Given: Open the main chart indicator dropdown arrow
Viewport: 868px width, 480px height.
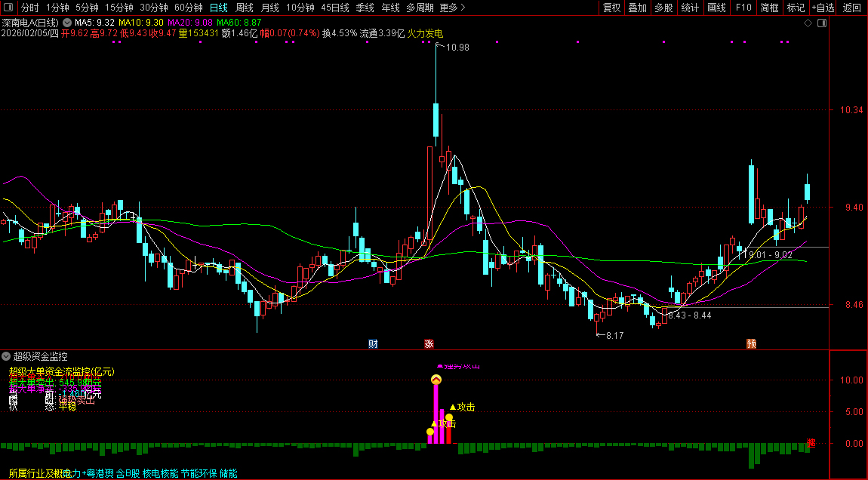Looking at the screenshot, I should pos(66,23).
